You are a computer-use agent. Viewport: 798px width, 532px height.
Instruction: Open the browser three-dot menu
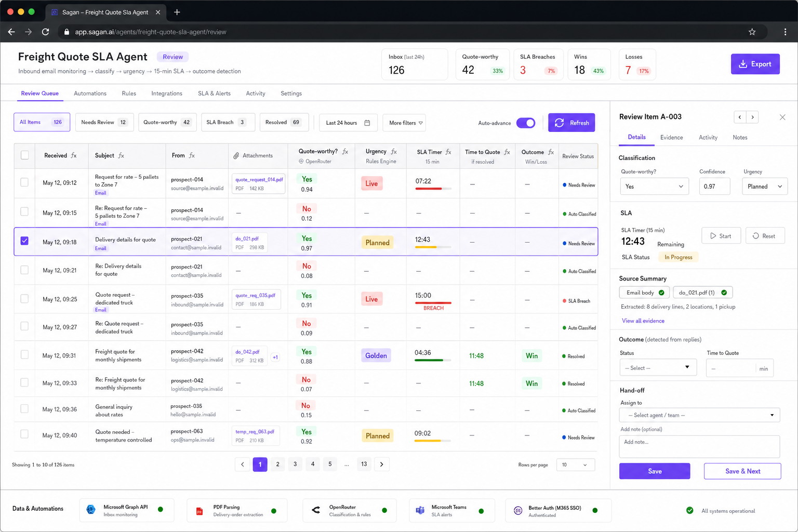click(785, 32)
